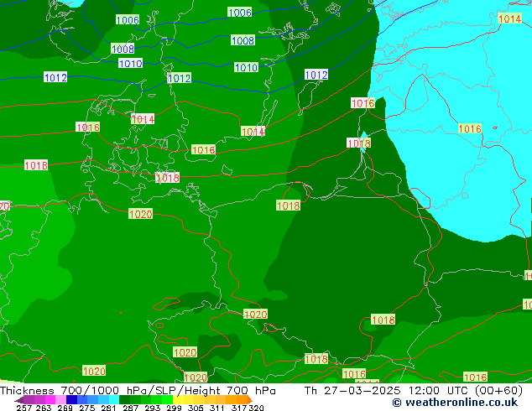Click the '317' legend value
The width and height of the screenshot is (532, 411).
click(239, 408)
